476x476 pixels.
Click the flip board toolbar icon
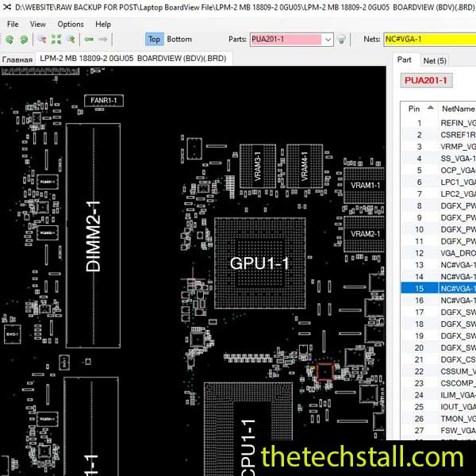(42, 39)
